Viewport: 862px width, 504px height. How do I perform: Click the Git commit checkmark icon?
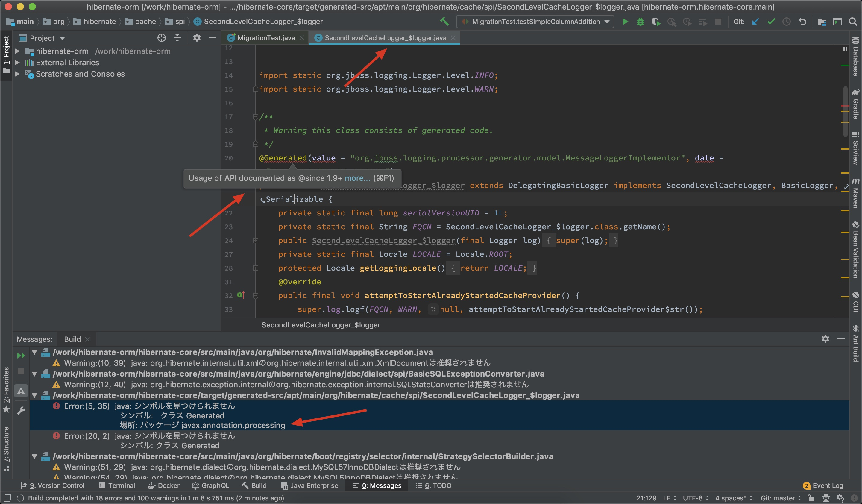point(771,22)
